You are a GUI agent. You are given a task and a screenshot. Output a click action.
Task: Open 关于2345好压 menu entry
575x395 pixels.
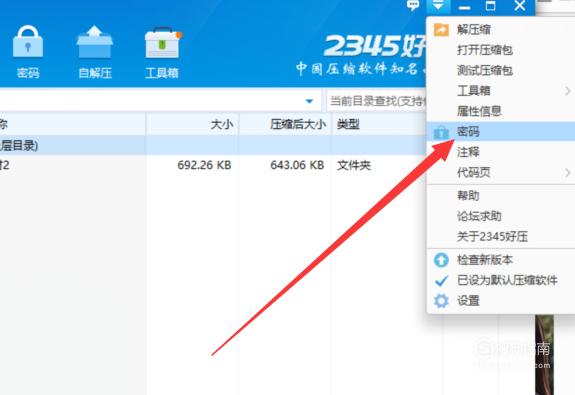pyautogui.click(x=492, y=237)
